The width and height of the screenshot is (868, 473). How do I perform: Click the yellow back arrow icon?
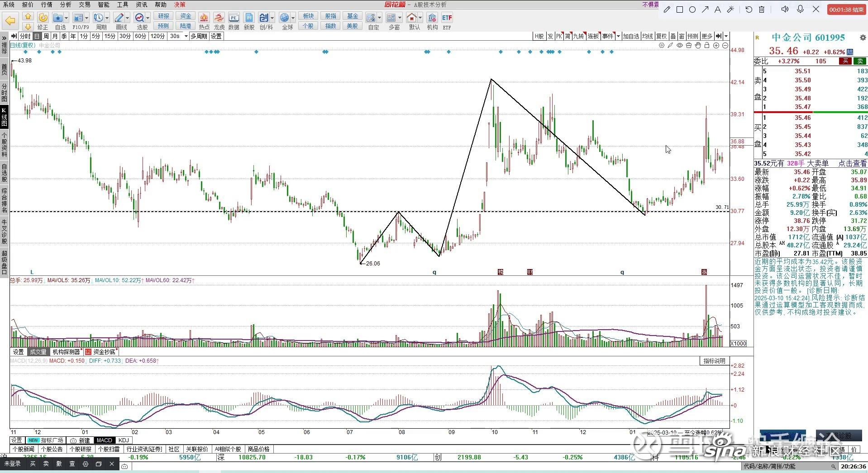tap(10, 20)
